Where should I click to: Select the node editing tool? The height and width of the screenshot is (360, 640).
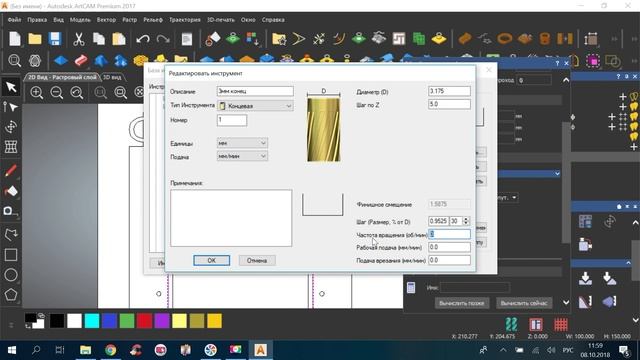point(11,107)
